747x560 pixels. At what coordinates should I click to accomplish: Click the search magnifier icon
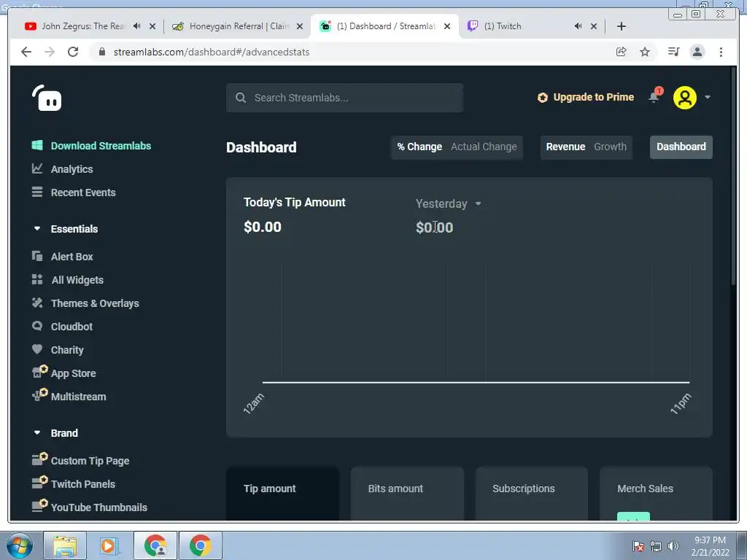click(241, 98)
